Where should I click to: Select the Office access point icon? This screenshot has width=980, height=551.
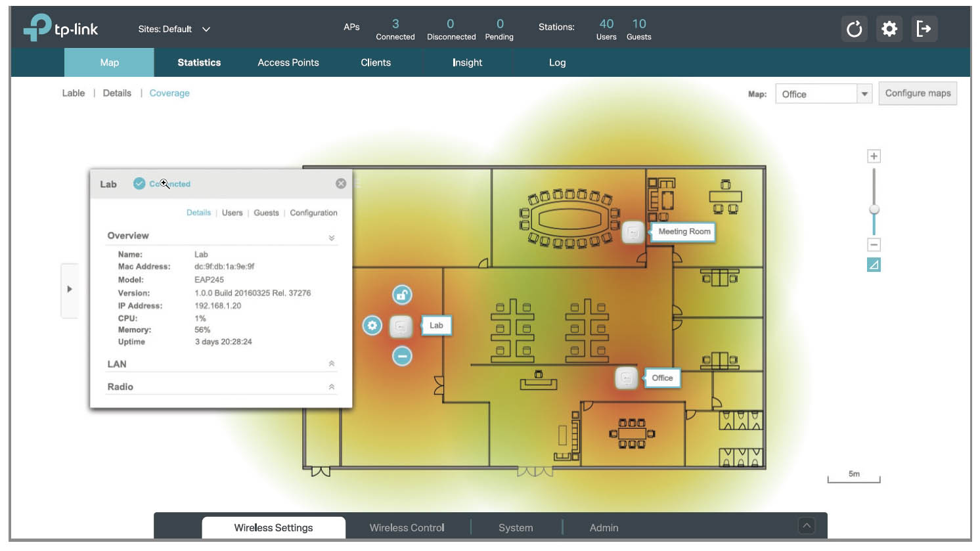tap(627, 378)
